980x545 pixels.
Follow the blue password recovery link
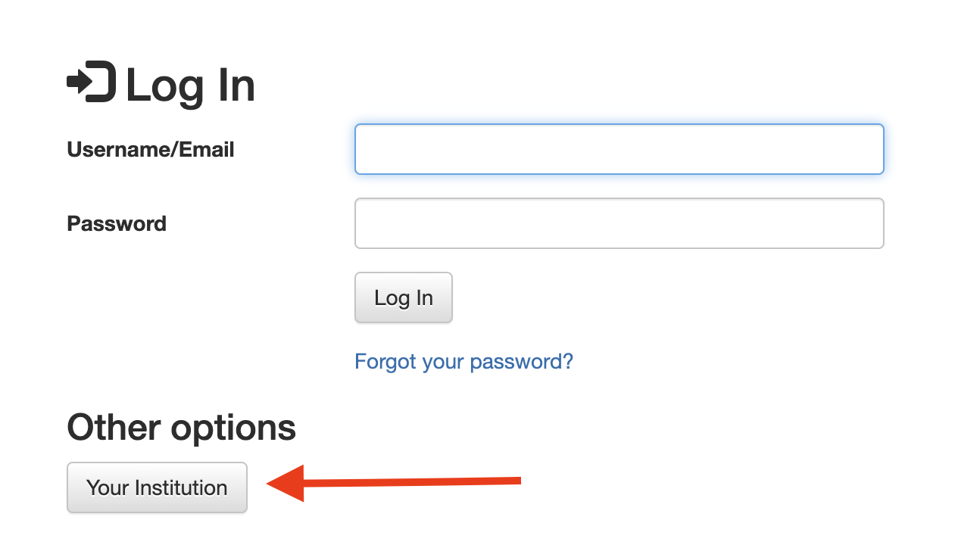[x=464, y=361]
